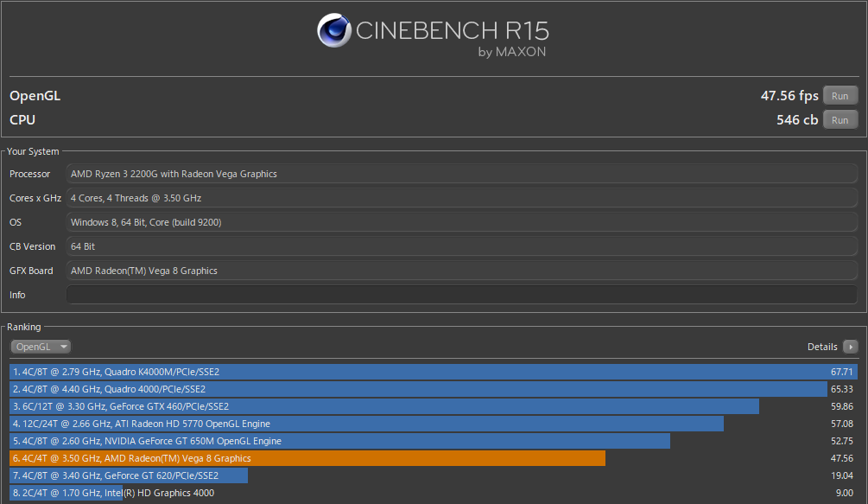The image size is (868, 504).
Task: Click the 19.04 ranking score value
Action: pos(842,475)
